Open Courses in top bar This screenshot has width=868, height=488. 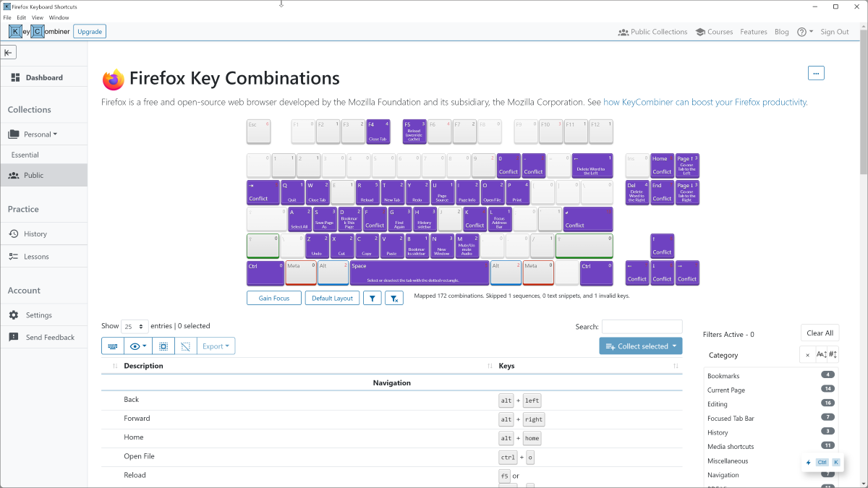tap(714, 32)
